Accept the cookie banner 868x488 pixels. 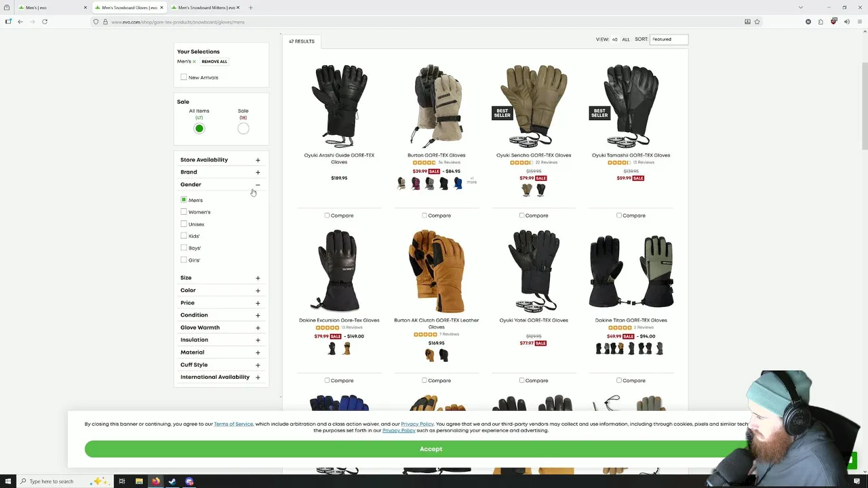tap(431, 449)
